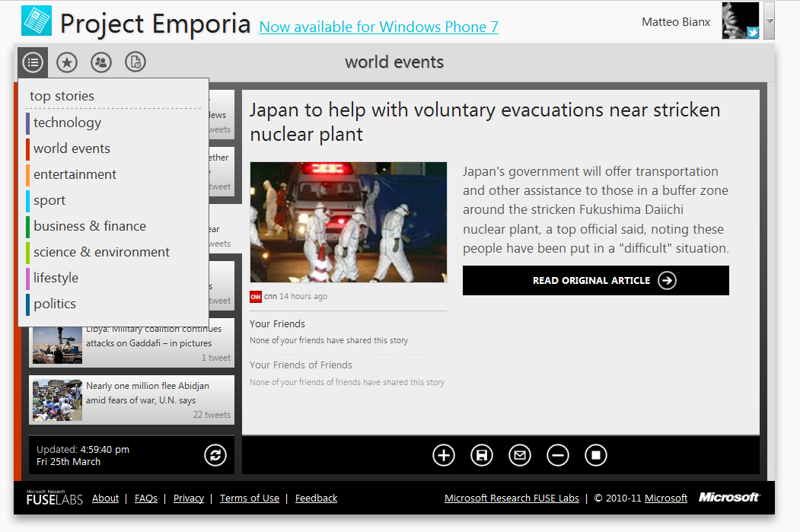
Task: Open the Abidjan refugees story thumbnail
Action: 57,400
